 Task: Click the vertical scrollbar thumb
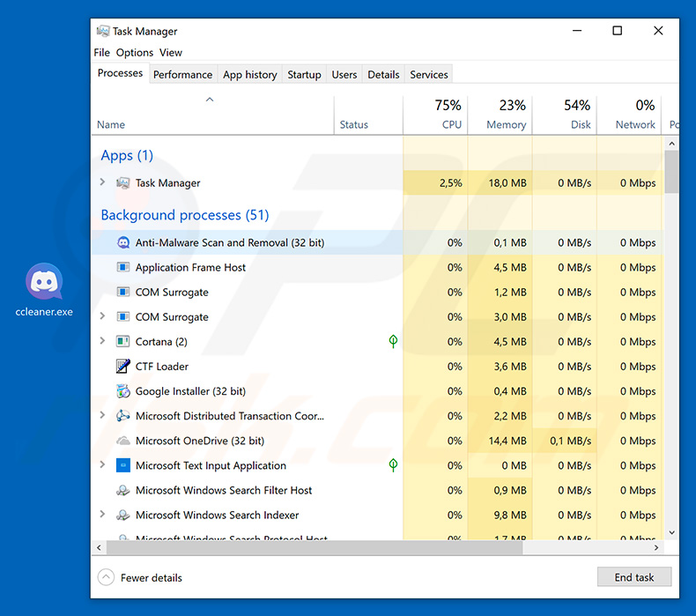pos(671,172)
